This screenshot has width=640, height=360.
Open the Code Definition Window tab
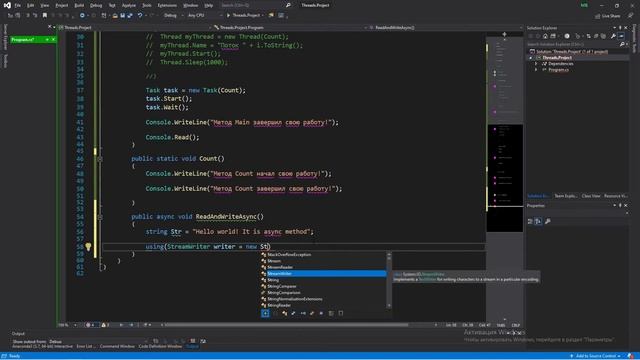pos(160,347)
